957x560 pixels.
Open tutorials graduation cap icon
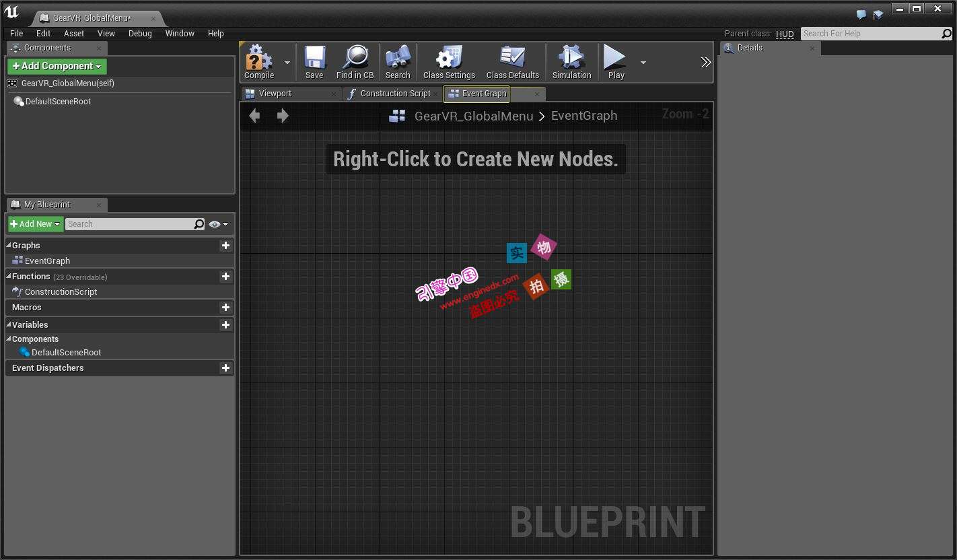tap(878, 15)
